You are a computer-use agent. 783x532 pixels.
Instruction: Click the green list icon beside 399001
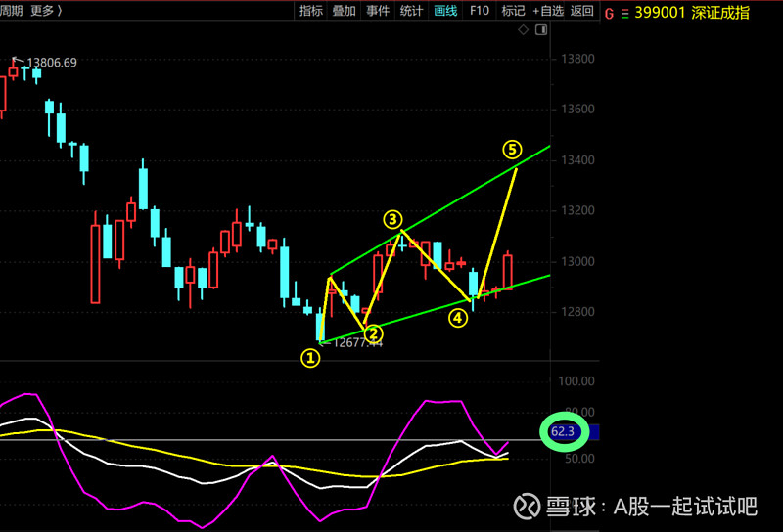pyautogui.click(x=624, y=14)
